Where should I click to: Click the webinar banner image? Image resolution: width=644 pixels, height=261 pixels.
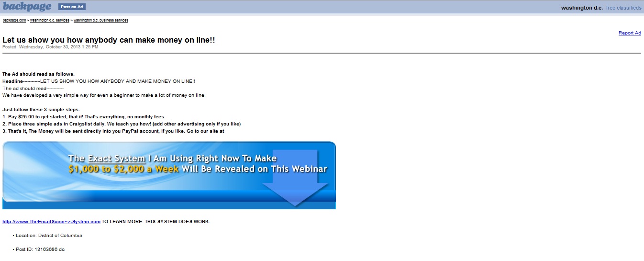pos(169,175)
